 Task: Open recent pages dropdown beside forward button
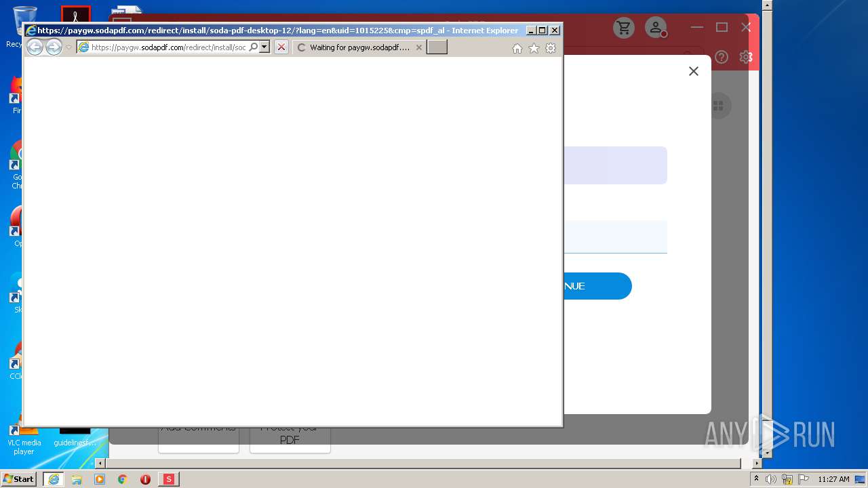point(68,47)
